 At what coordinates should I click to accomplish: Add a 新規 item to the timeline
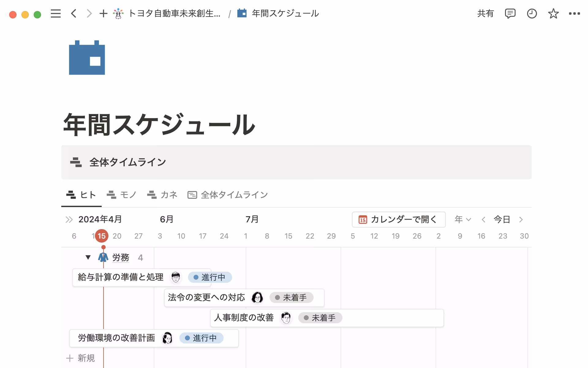pos(81,358)
